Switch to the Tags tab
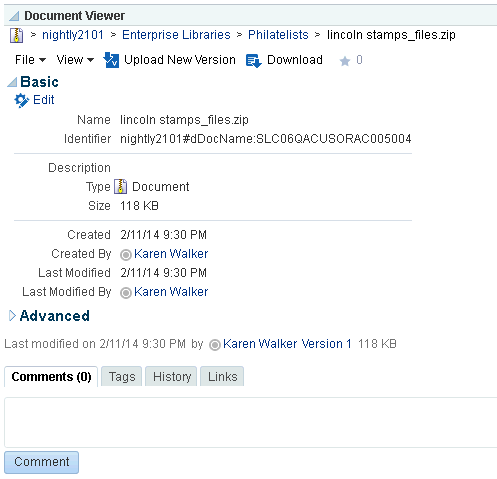The height and width of the screenshot is (479, 497). click(122, 376)
